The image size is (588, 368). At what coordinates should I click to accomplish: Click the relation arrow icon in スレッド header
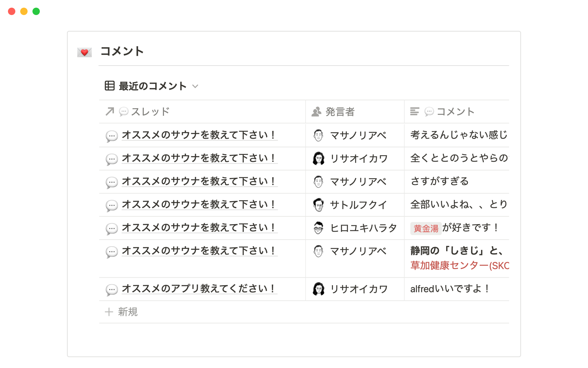pos(110,112)
